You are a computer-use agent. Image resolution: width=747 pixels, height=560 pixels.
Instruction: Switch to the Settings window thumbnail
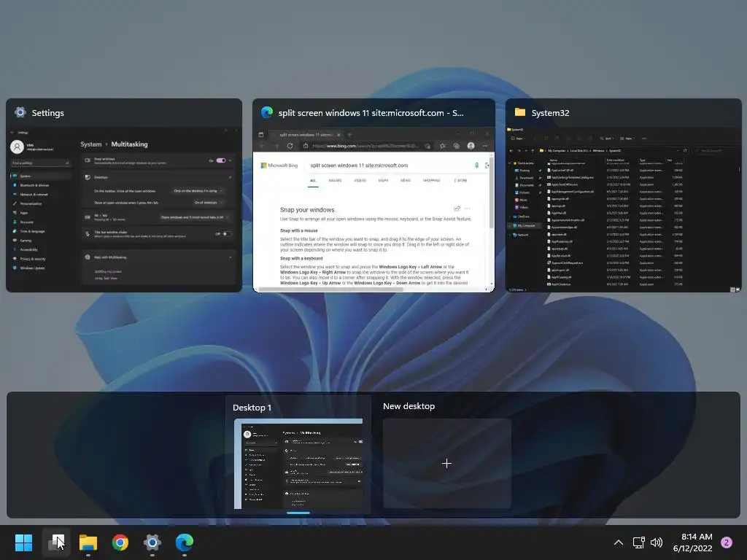[124, 195]
